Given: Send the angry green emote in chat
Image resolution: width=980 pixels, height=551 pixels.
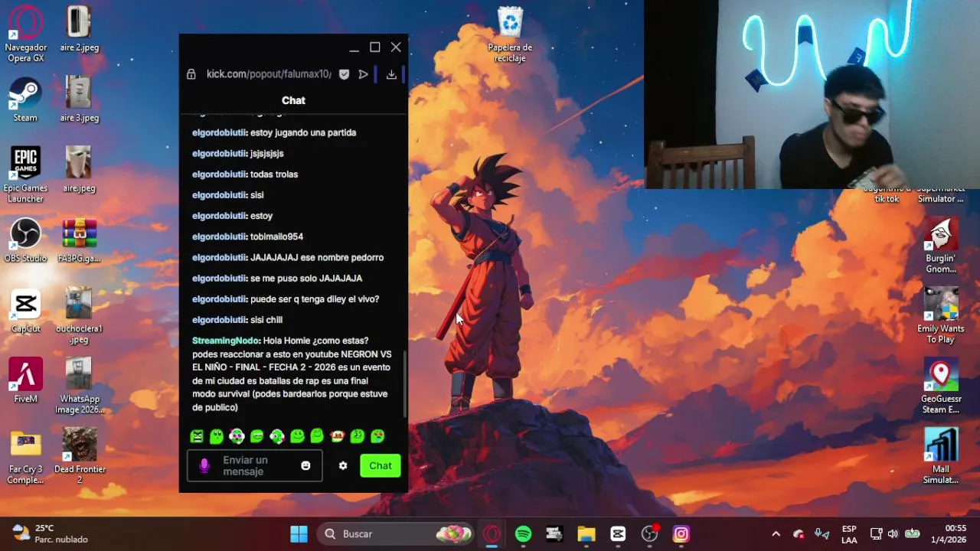Looking at the screenshot, I should (197, 436).
